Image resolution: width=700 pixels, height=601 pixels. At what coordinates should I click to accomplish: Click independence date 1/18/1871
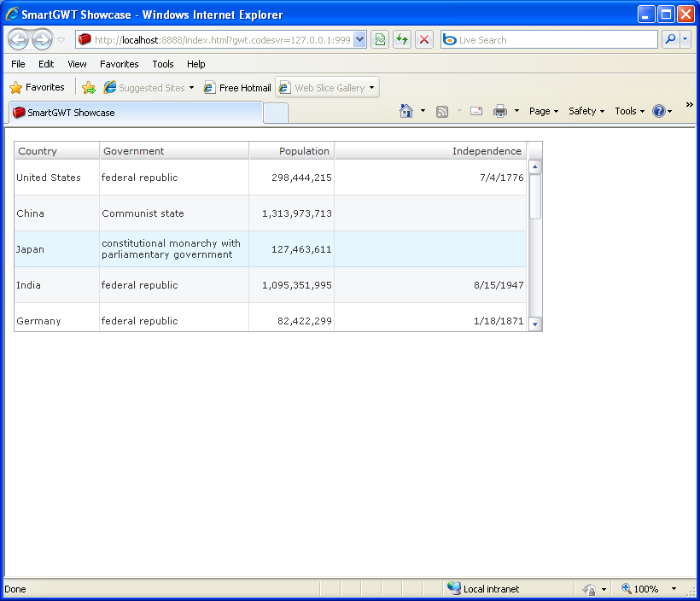[x=499, y=321]
